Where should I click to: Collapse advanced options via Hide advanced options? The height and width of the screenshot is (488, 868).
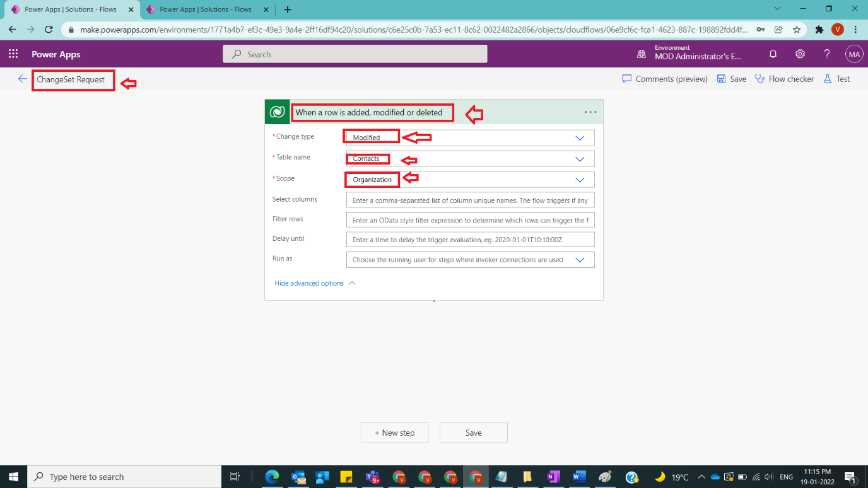(x=310, y=283)
